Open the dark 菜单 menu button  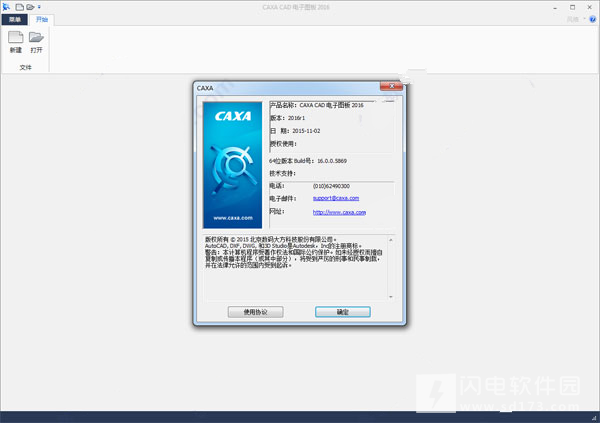[x=15, y=19]
